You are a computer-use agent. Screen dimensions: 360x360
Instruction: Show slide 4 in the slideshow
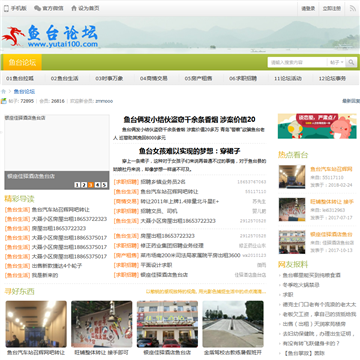[97, 185]
